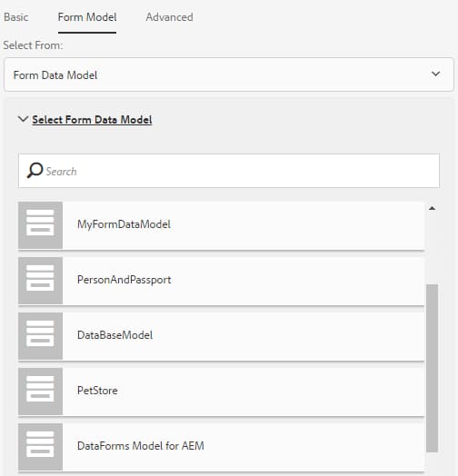Switch to the Basic tab
Screen dimensions: 458x476
click(x=16, y=17)
